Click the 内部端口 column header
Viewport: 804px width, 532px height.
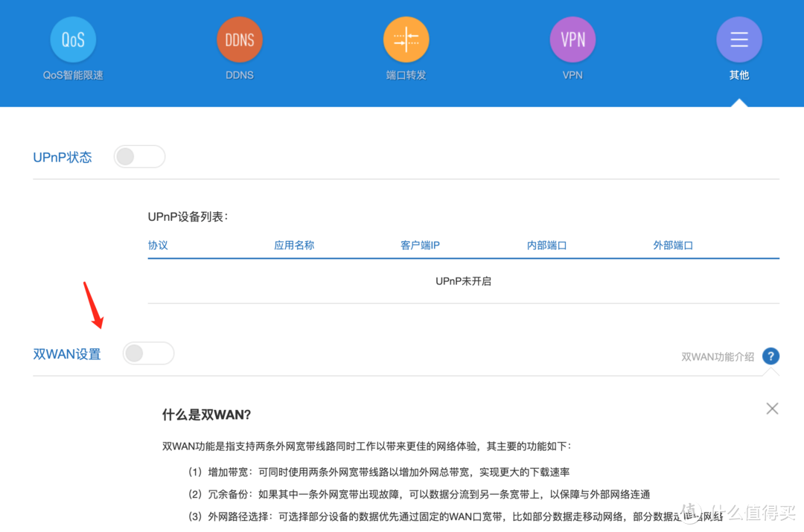pos(546,244)
